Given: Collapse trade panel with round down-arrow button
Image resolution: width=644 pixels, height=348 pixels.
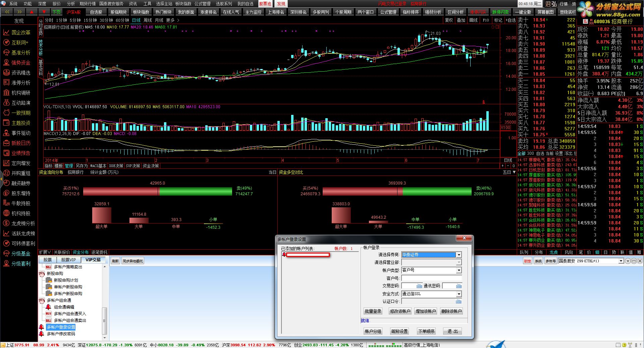Looking at the screenshot, I should (628, 261).
